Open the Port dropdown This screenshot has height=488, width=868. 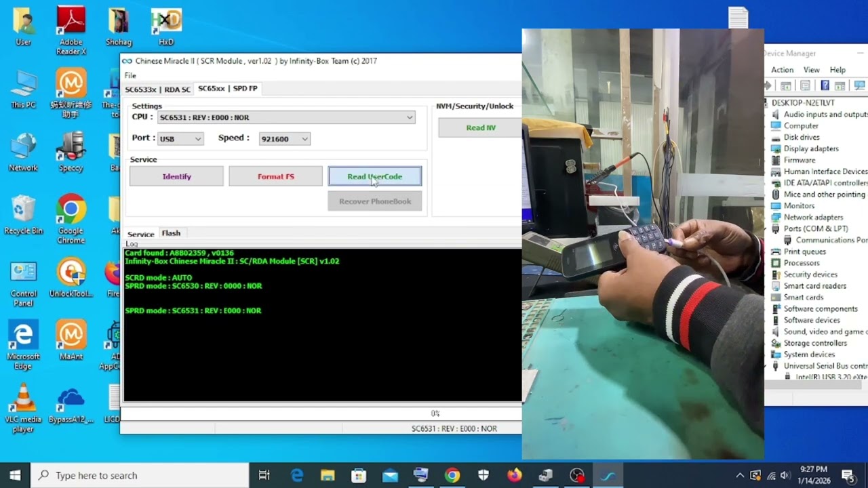[x=198, y=139]
